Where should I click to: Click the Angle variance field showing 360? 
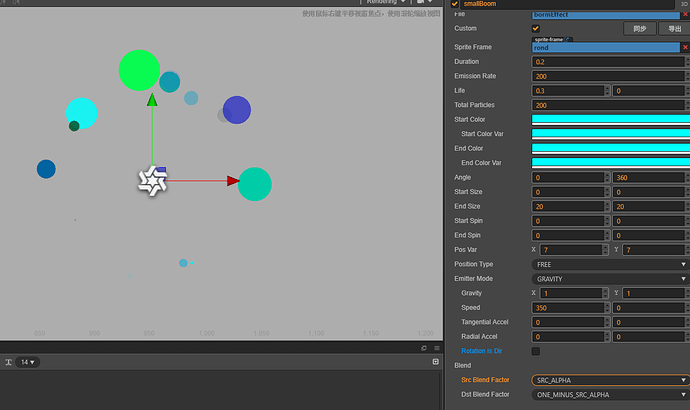point(649,178)
